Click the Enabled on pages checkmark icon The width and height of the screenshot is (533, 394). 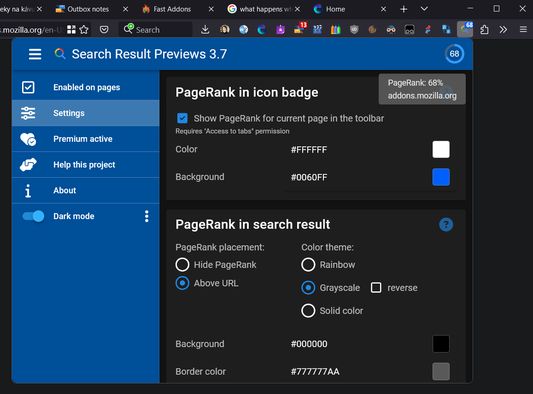pos(28,87)
